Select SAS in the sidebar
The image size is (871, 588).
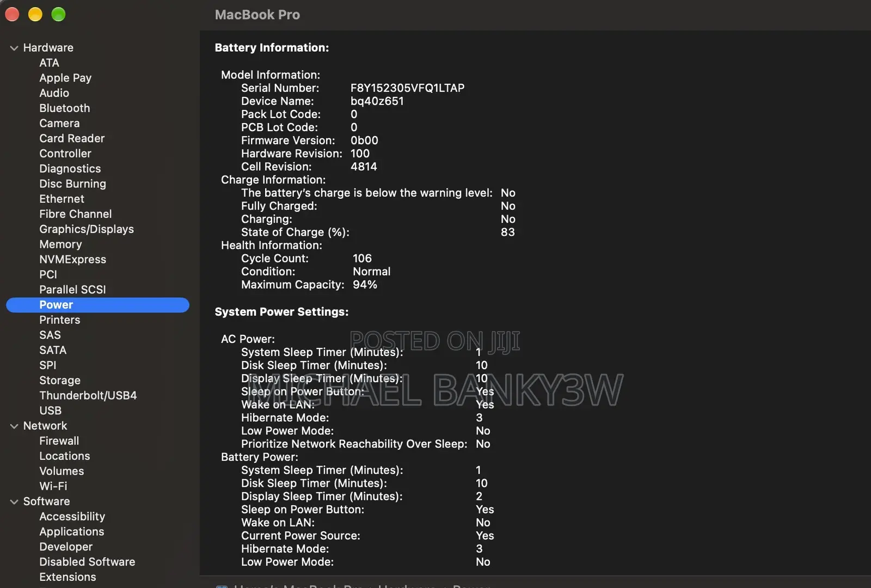pyautogui.click(x=50, y=335)
